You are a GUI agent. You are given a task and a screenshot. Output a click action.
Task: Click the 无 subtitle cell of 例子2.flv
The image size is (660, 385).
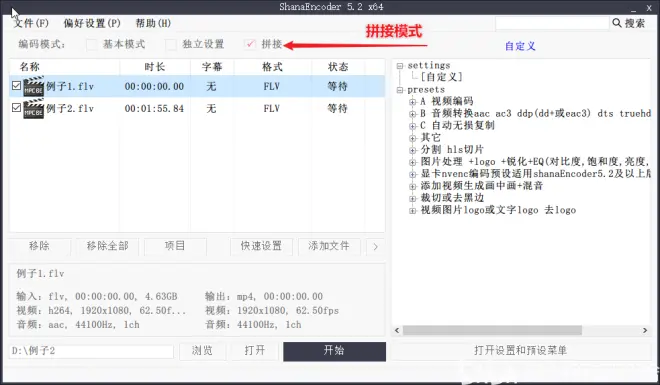coord(211,109)
